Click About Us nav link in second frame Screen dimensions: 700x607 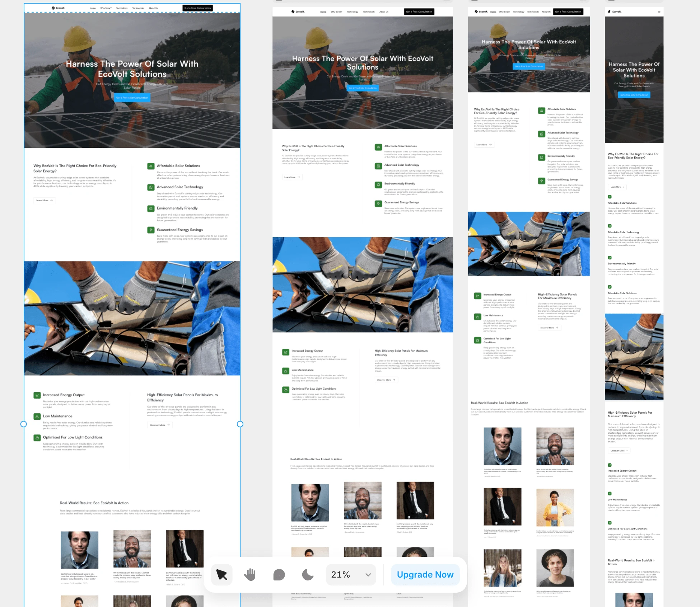coord(384,12)
